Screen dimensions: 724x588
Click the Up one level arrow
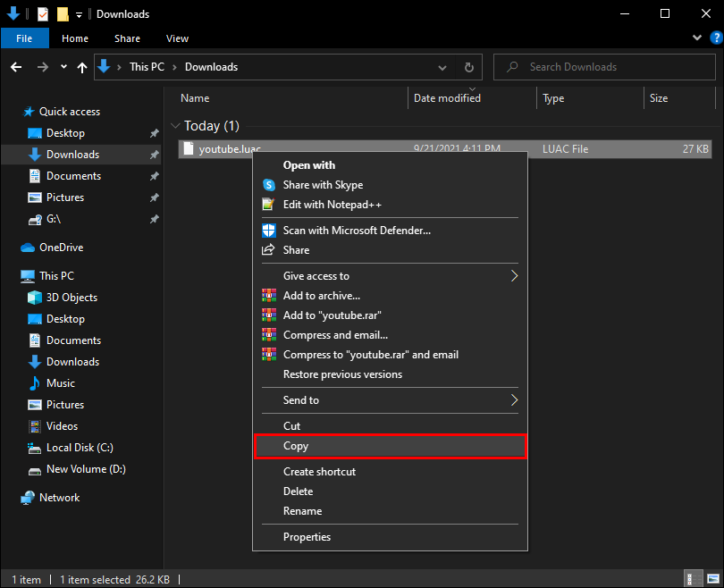pos(83,67)
